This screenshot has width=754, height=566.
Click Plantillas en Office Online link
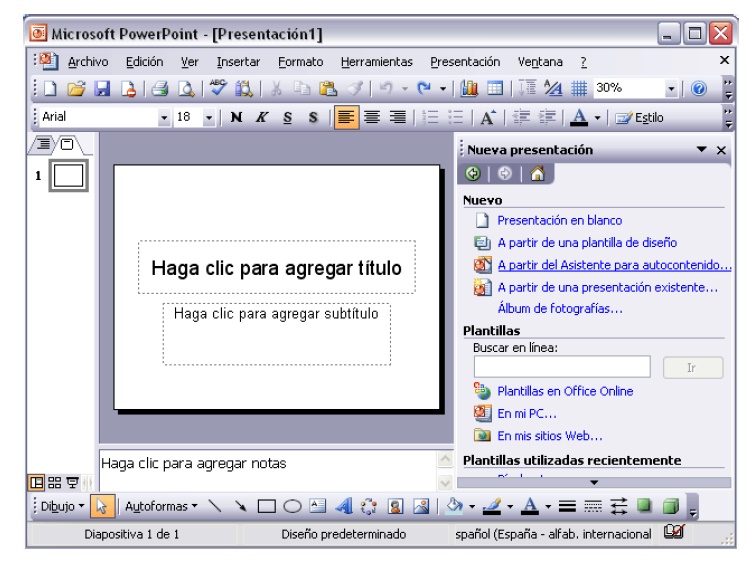coord(565,391)
